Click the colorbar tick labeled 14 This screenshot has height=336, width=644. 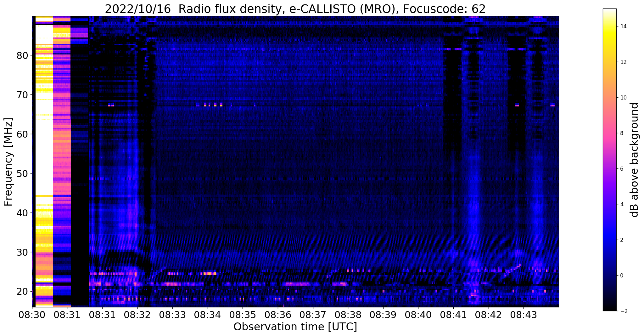coord(623,26)
